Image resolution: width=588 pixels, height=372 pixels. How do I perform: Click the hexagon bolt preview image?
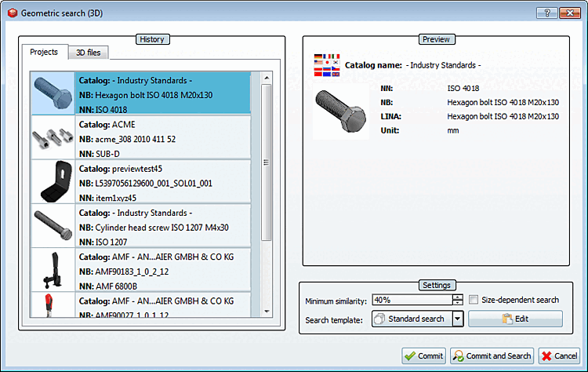pyautogui.click(x=341, y=111)
